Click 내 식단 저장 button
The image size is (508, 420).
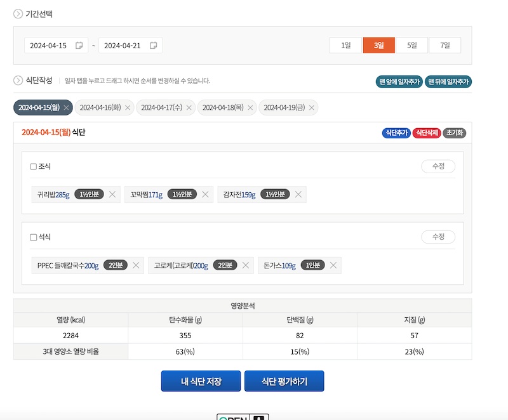pos(201,381)
